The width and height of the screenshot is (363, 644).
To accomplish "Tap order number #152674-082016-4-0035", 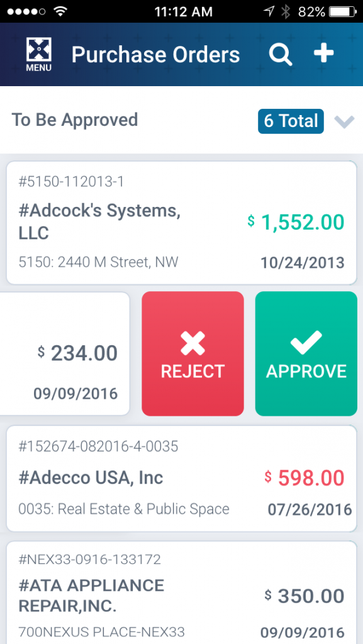I will tap(99, 446).
